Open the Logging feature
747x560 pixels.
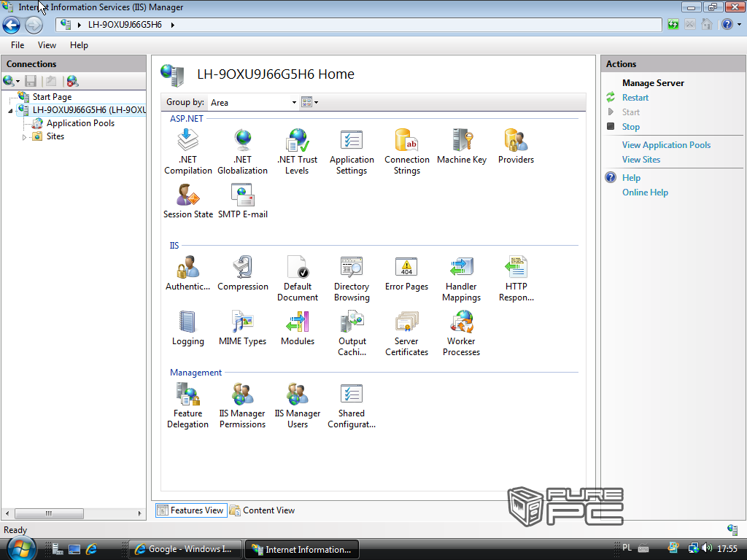(x=187, y=328)
